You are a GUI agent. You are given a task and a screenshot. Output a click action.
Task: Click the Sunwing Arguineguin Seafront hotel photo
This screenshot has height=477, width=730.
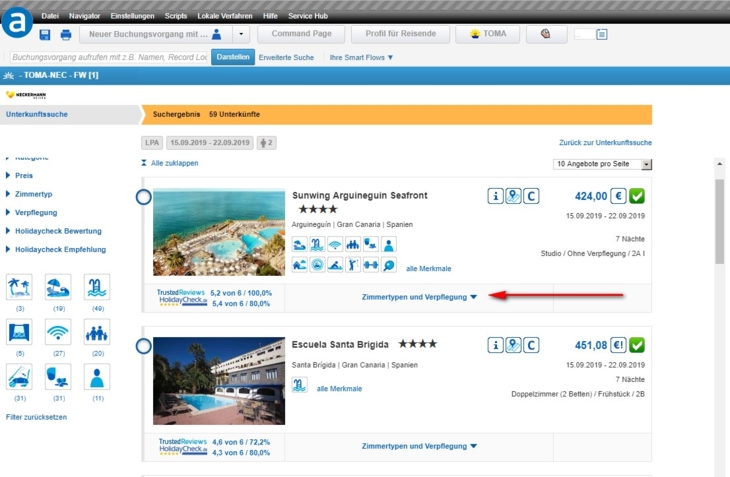point(219,232)
